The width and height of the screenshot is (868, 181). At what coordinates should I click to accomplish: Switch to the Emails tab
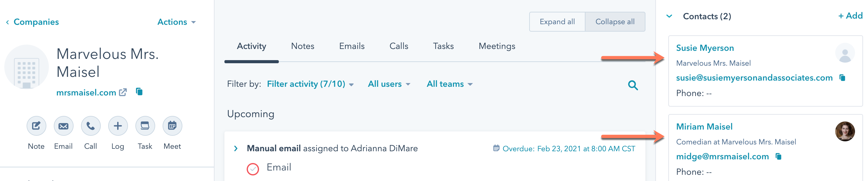pyautogui.click(x=352, y=46)
